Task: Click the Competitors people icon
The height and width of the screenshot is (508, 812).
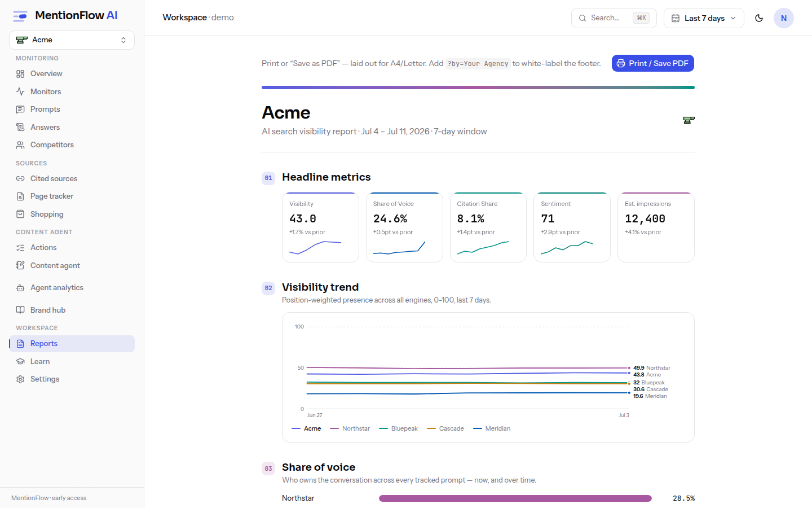Action: [20, 145]
